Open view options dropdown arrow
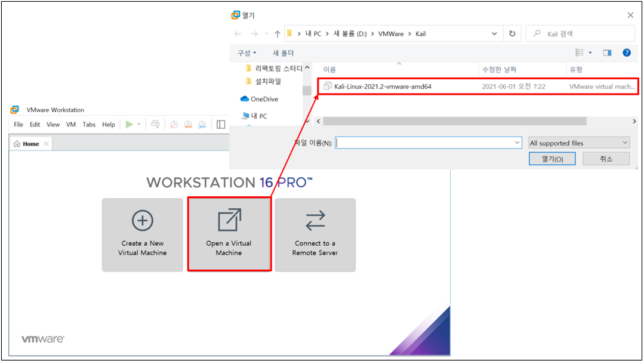The height and width of the screenshot is (361, 644). click(x=590, y=53)
